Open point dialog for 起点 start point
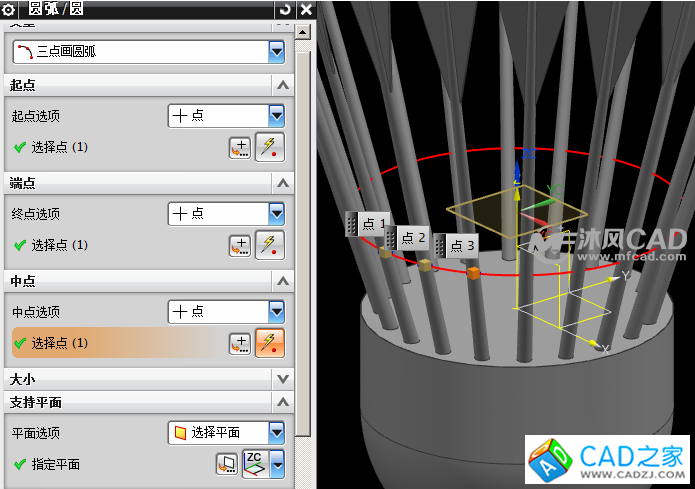 tap(240, 148)
